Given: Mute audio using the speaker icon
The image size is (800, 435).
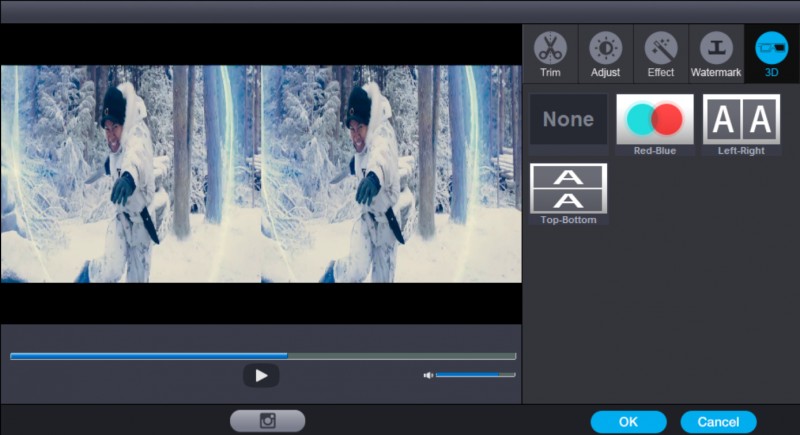Looking at the screenshot, I should pyautogui.click(x=428, y=375).
